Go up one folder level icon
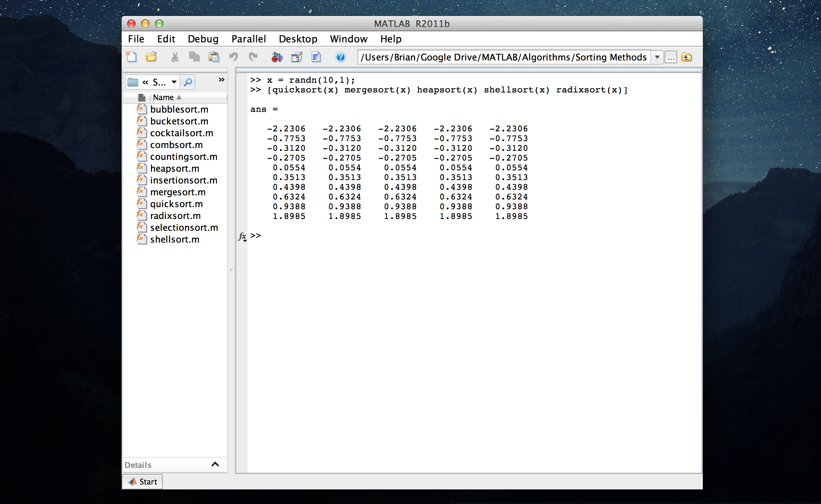 click(686, 57)
